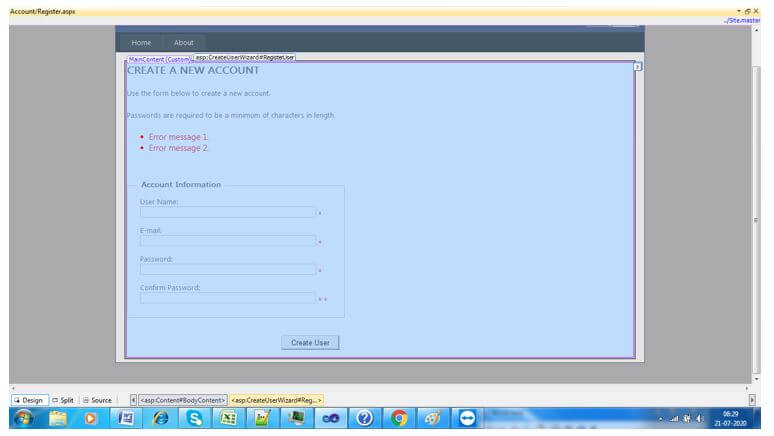Switch to Source view
The width and height of the screenshot is (774, 436).
pos(97,400)
